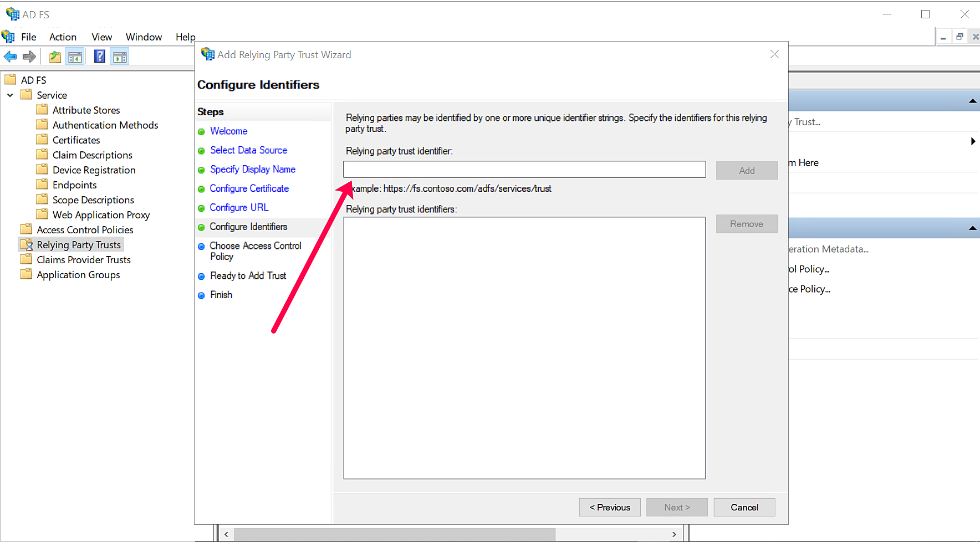
Task: Toggle the Show/Hide Console Tree icon
Action: (75, 57)
